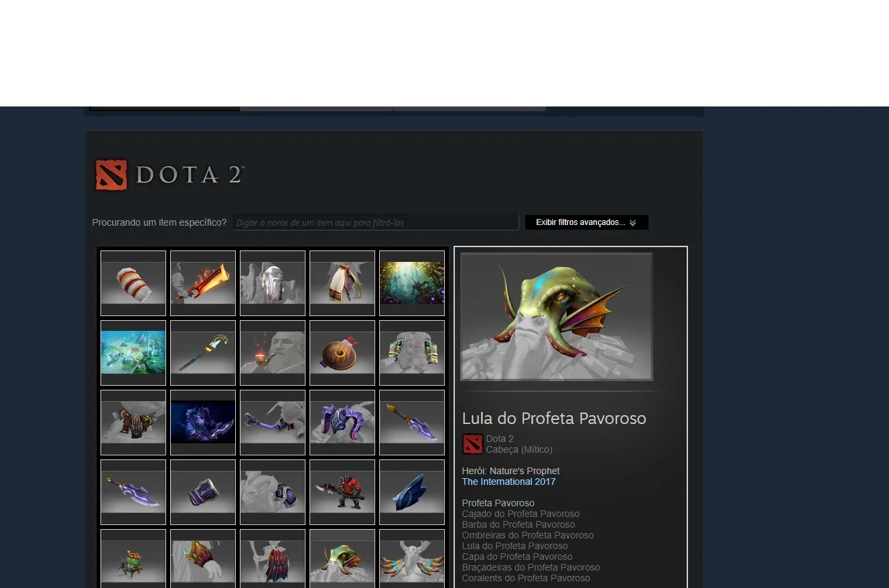Select the squid head item in the grid
Viewport: 889px width, 588px height.
click(342, 559)
